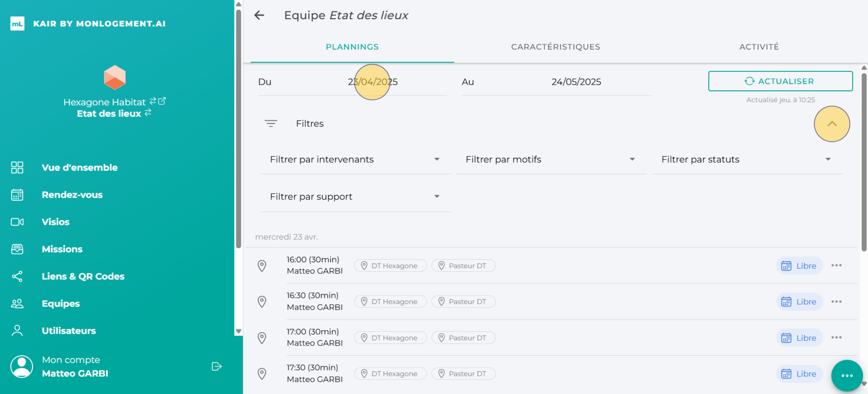Screen dimensions: 868x394
Task: Switch to the Activité tab
Action: click(x=759, y=47)
